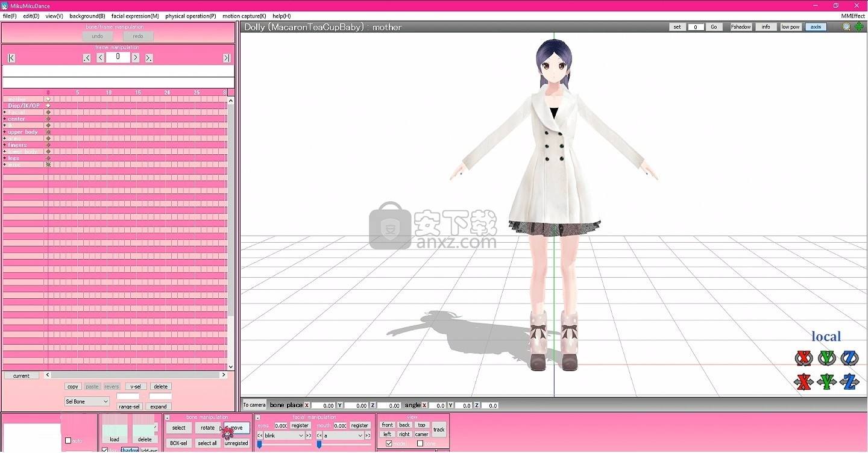The width and height of the screenshot is (868, 453).
Task: Click the rotate bone button
Action: (208, 428)
